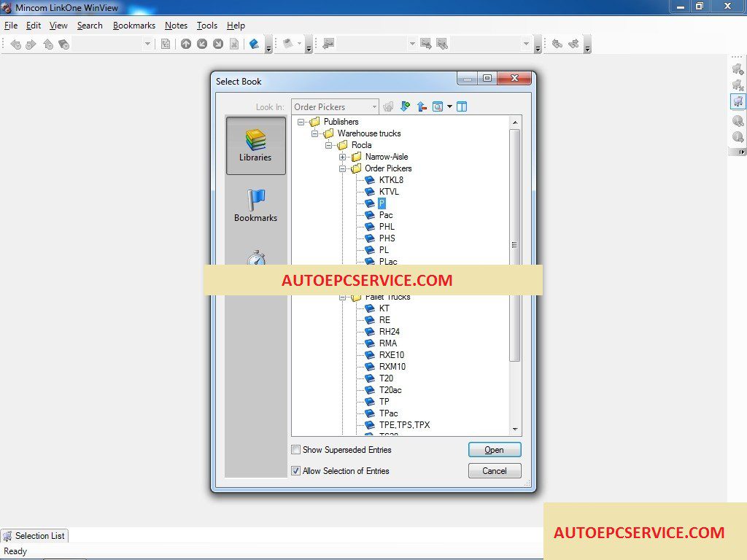Viewport: 747px width, 560px height.
Task: Click the Cancel button
Action: tap(495, 470)
